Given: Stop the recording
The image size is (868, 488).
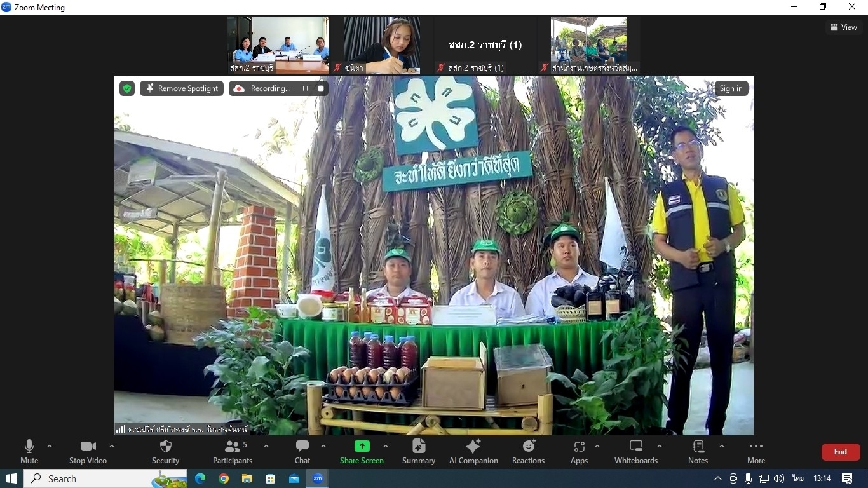Looking at the screenshot, I should [321, 88].
